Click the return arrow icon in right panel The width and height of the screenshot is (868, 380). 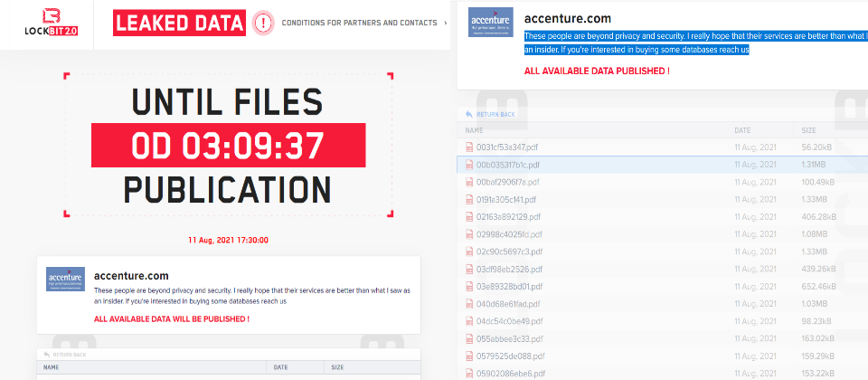pos(469,114)
